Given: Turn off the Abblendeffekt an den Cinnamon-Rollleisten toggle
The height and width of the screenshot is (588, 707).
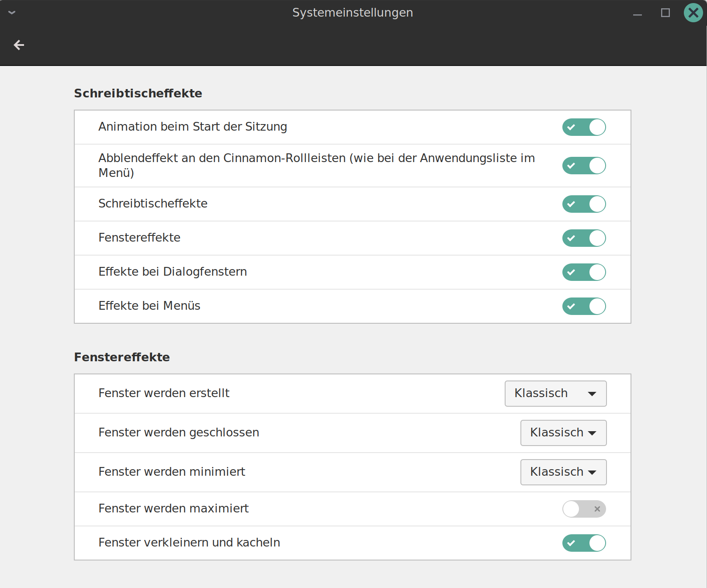Looking at the screenshot, I should (584, 166).
